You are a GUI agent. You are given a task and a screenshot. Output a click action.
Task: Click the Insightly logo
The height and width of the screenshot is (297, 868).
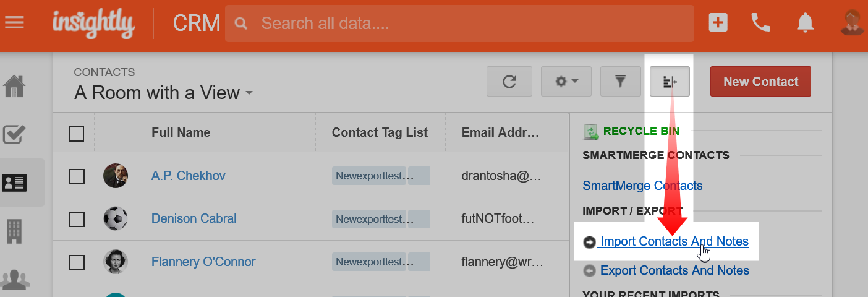point(93,24)
